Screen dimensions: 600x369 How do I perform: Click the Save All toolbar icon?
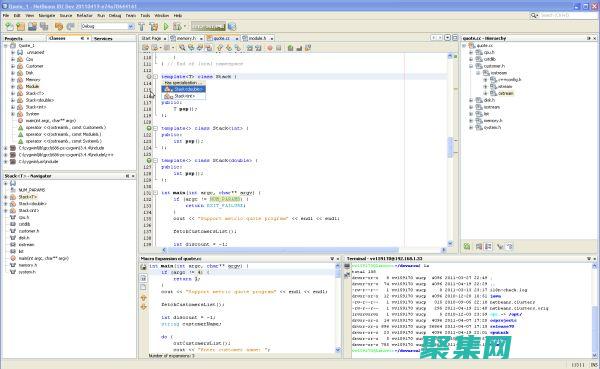pyautogui.click(x=44, y=26)
